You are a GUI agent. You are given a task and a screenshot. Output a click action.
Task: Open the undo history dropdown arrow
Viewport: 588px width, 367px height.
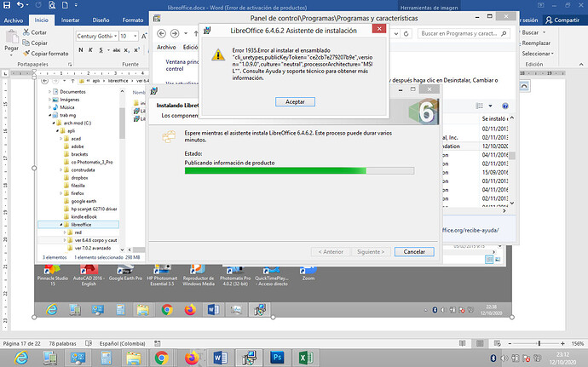point(27,5)
